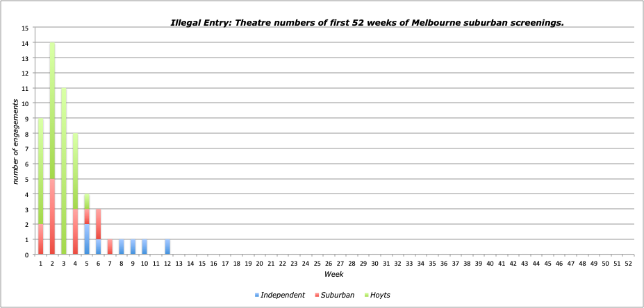The height and width of the screenshot is (308, 644).
Task: Pick the red Suburban segment of week 4
Action: (x=75, y=232)
